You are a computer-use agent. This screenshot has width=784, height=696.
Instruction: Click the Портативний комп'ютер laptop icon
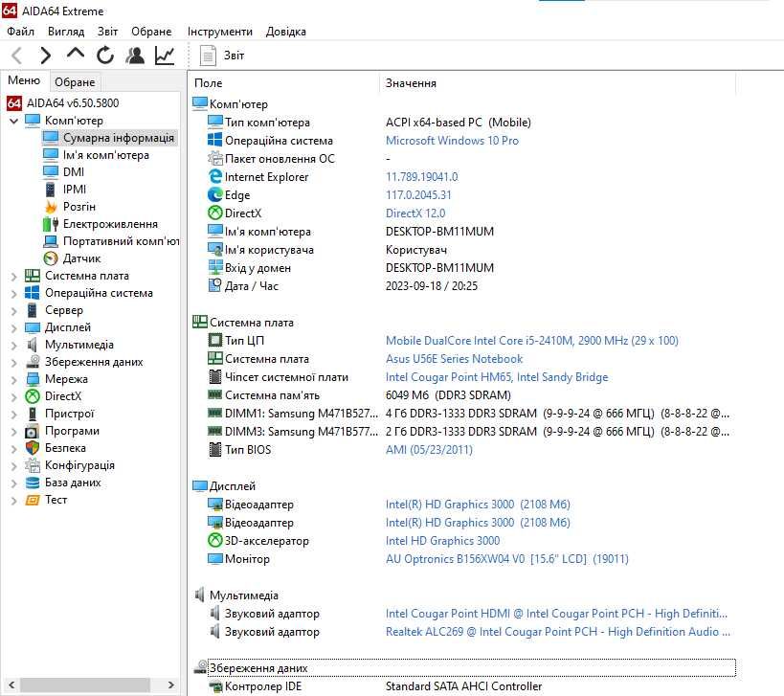(x=51, y=241)
